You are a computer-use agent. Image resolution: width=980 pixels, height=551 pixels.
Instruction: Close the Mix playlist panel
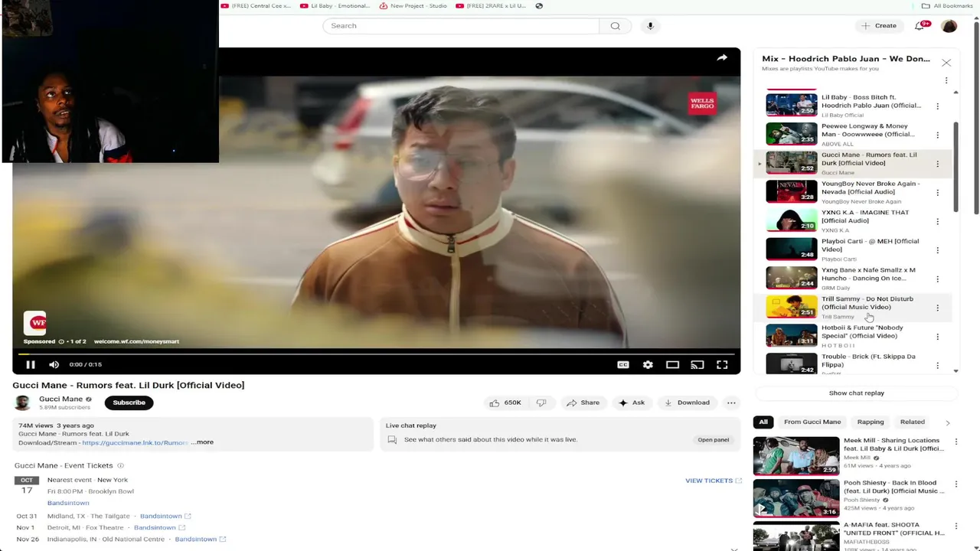(x=946, y=63)
